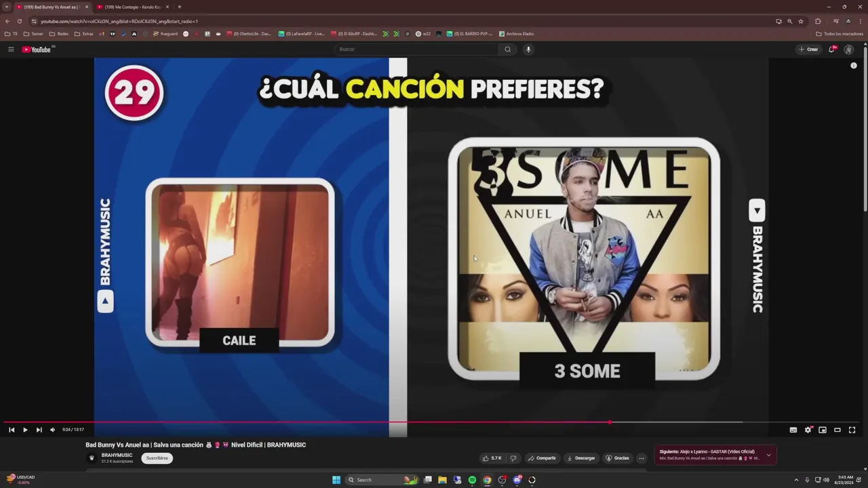Open the GhettoLife bookmark
The image size is (868, 488).
tap(249, 34)
